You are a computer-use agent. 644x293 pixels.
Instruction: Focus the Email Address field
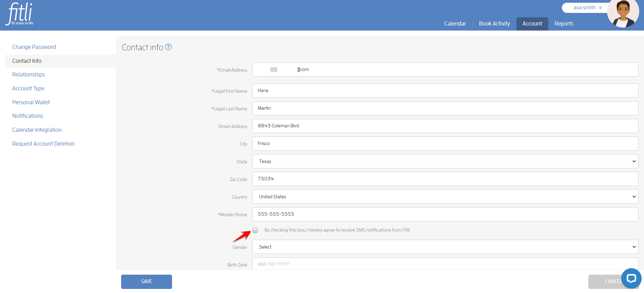pyautogui.click(x=445, y=70)
